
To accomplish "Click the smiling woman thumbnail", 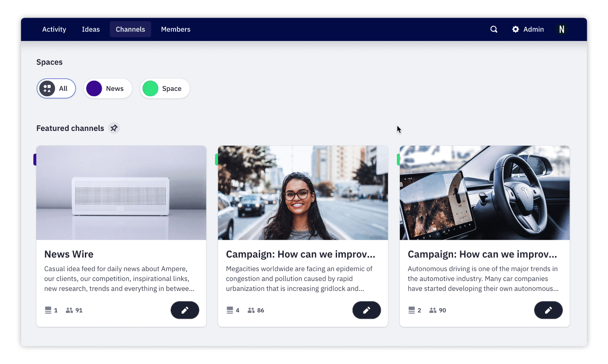I will pyautogui.click(x=303, y=193).
